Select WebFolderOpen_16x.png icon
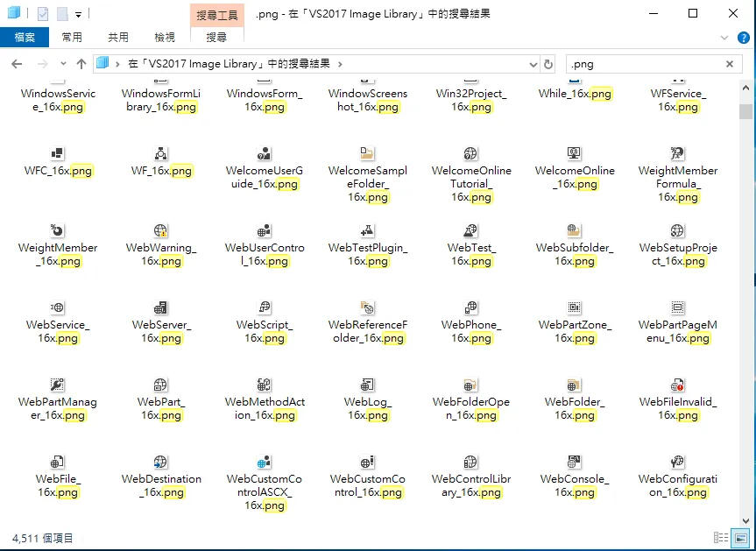Viewport: 756px width, 551px height. click(470, 385)
